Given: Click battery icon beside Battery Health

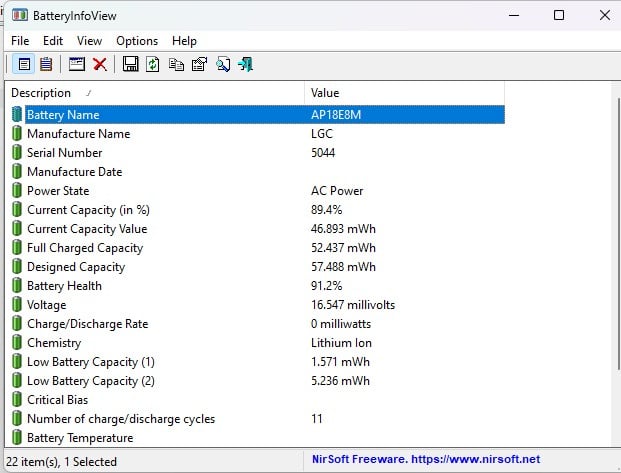Looking at the screenshot, I should (x=17, y=286).
